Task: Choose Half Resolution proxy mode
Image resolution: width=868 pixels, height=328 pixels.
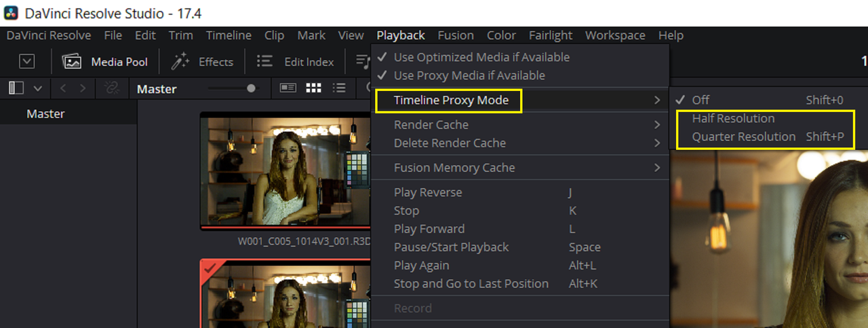Action: click(769, 118)
